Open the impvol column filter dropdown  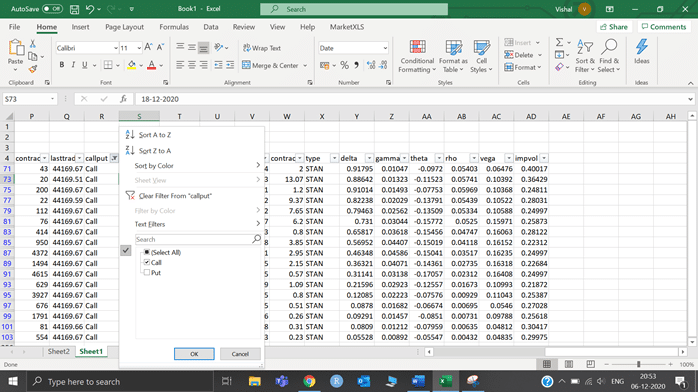click(x=544, y=158)
